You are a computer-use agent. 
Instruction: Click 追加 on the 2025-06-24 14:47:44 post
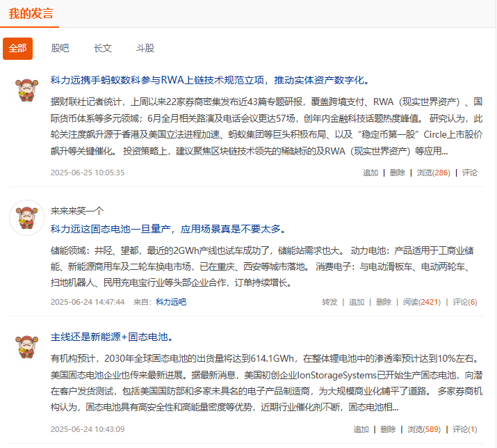pyautogui.click(x=357, y=302)
